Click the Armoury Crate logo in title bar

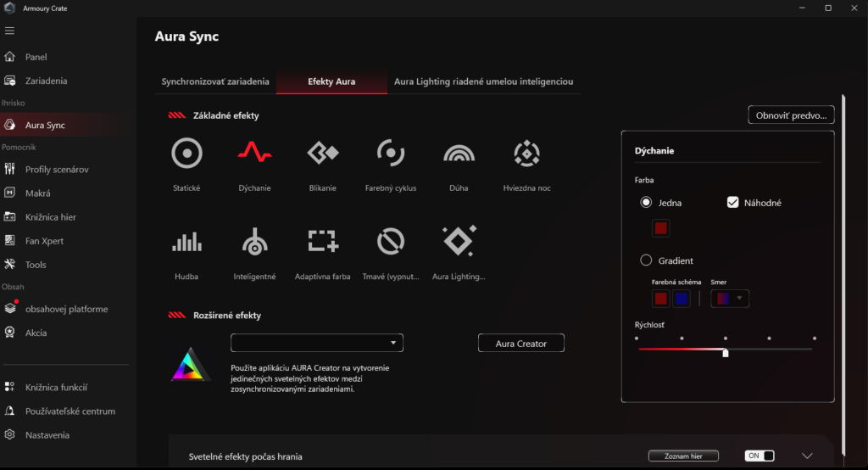9,8
